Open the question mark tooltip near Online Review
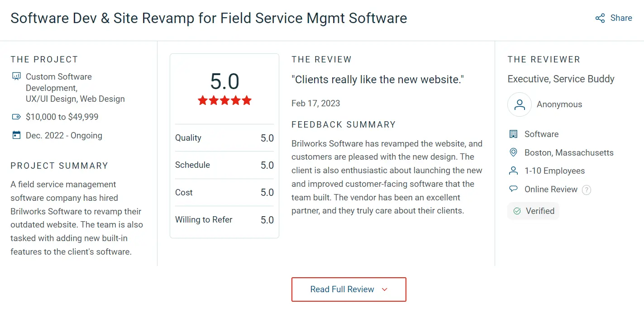The image size is (644, 313). pos(587,190)
